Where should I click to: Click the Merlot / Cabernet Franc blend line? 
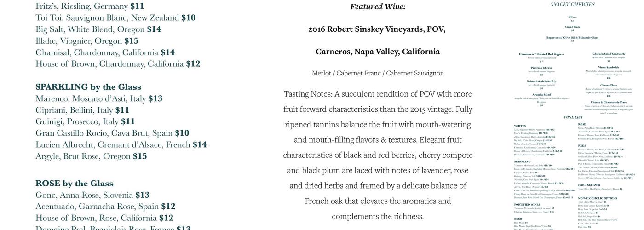378,73
